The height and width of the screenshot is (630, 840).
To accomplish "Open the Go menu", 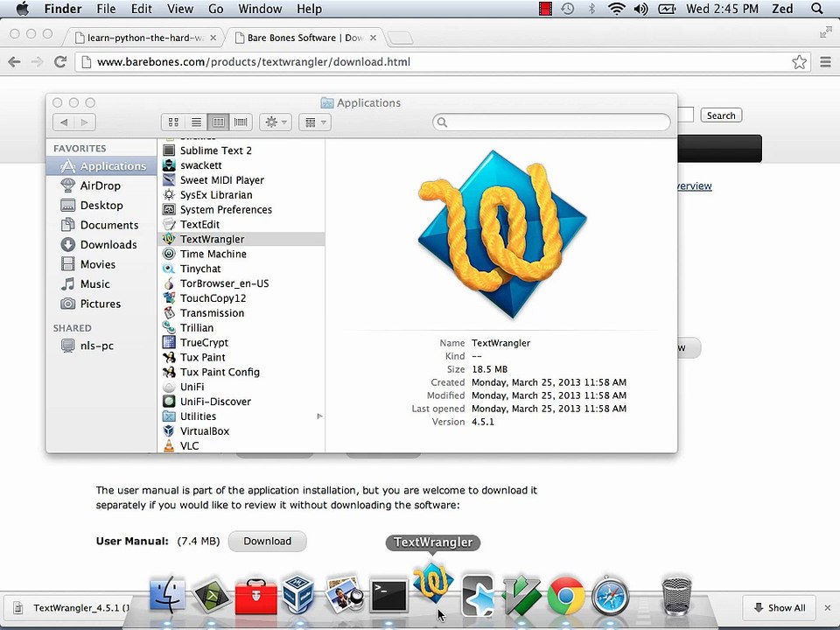I will tap(216, 9).
